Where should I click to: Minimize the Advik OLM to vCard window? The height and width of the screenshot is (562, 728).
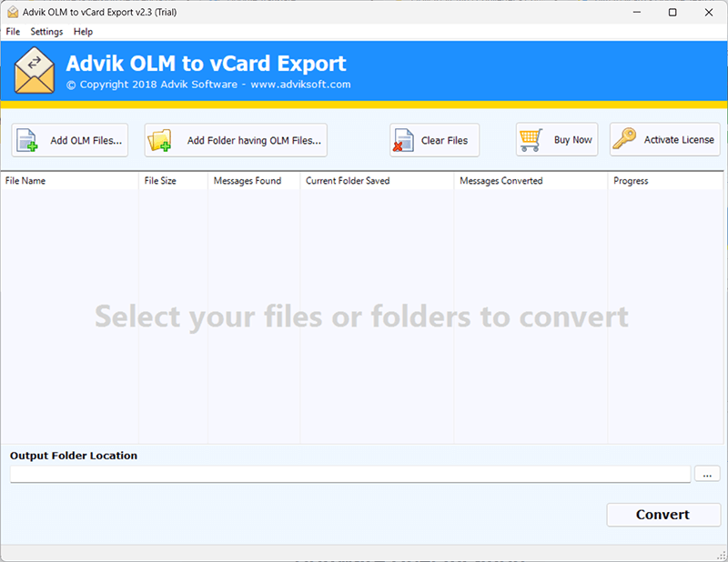coord(637,12)
